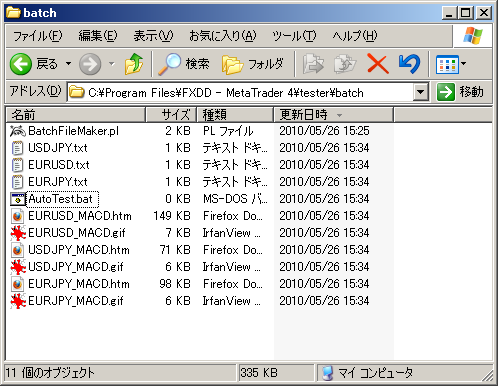Select EURJPY_MACD.htm Firefox document icon
The height and width of the screenshot is (386, 498).
(x=17, y=284)
